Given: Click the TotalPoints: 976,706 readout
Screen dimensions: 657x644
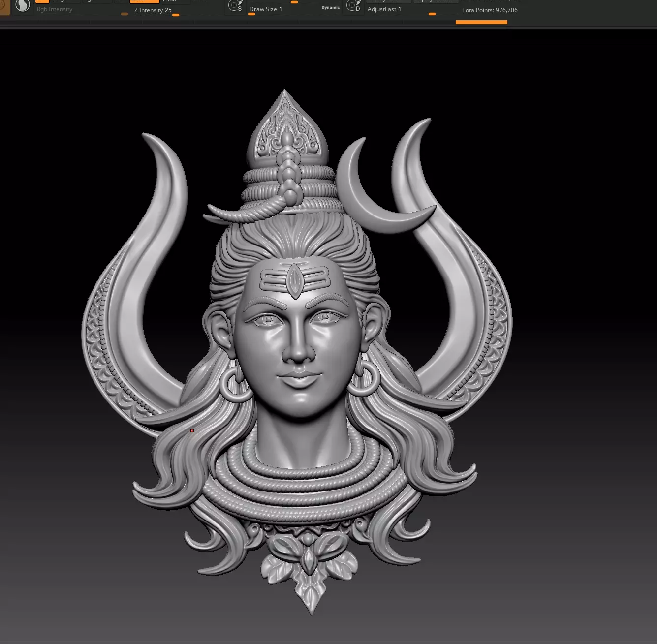Looking at the screenshot, I should click(x=490, y=10).
